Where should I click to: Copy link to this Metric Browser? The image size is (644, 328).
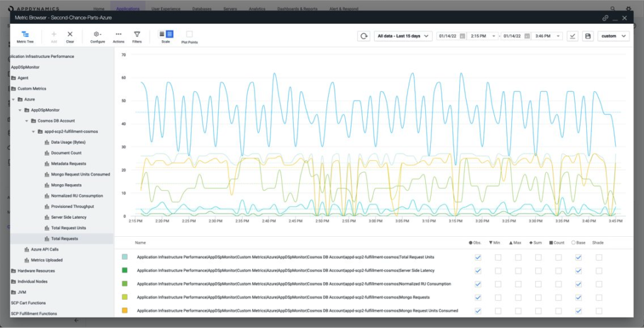[x=605, y=18]
